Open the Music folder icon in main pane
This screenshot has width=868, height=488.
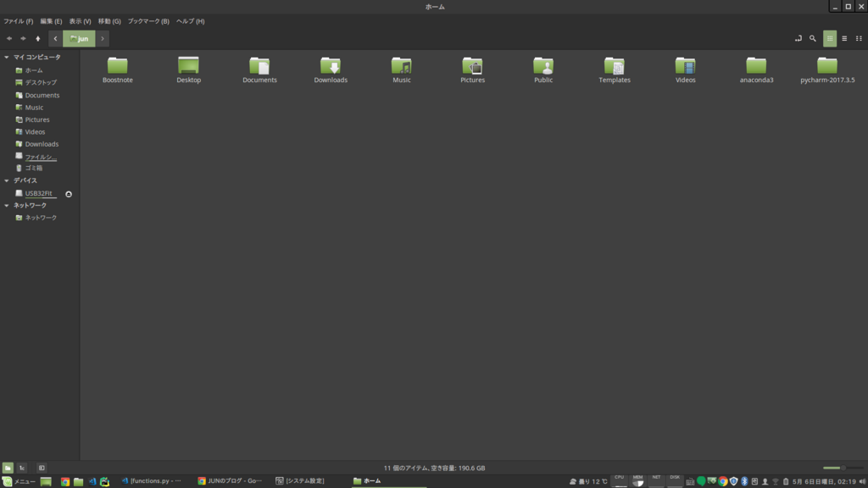pos(401,69)
